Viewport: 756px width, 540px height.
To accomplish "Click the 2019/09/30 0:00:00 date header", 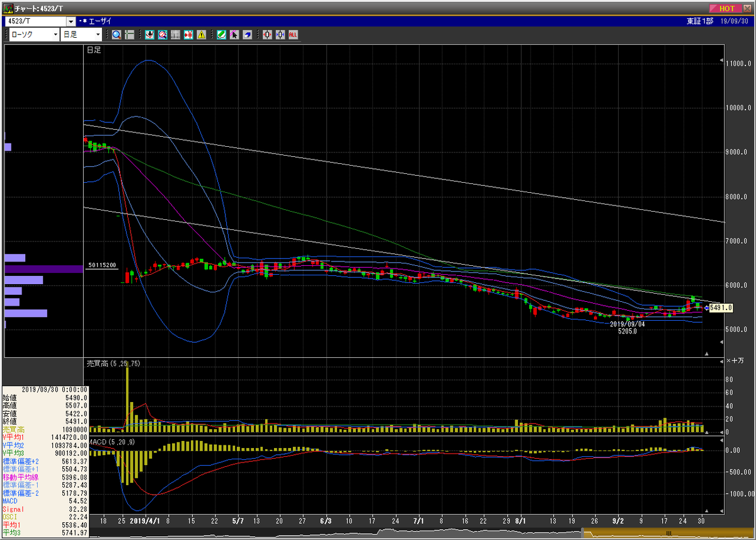I will point(54,389).
